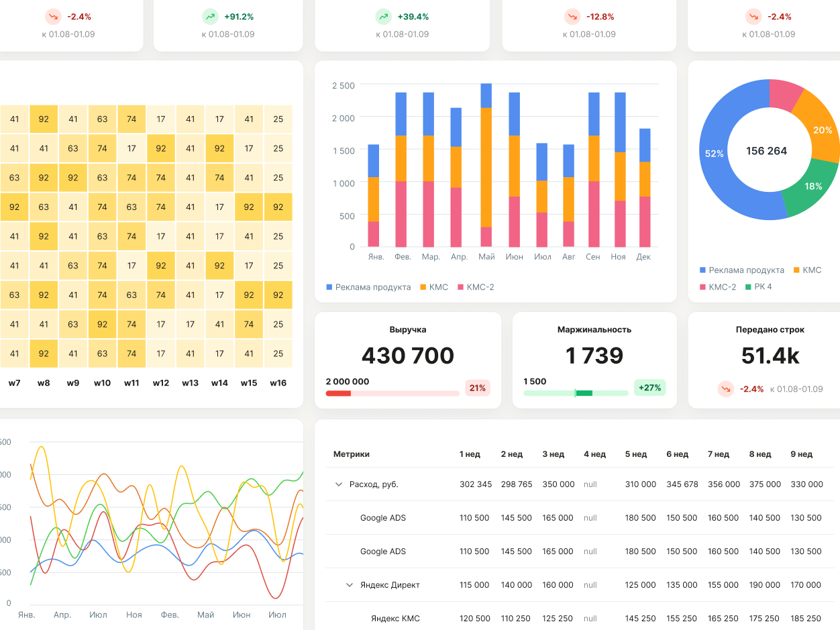This screenshot has height=630, width=840.
Task: Click blue Реклама продукта marker under bar chart
Action: coord(329,287)
